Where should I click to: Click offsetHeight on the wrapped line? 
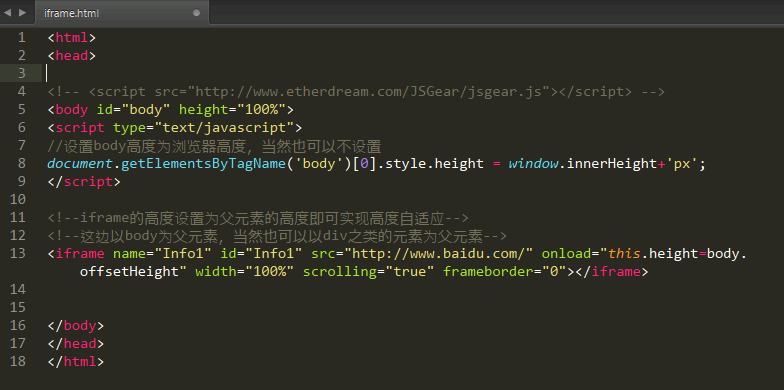[x=130, y=272]
